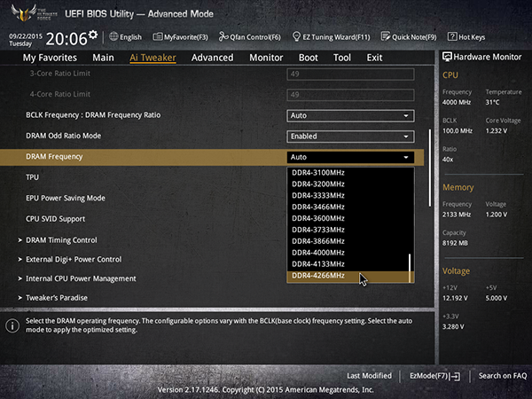The height and width of the screenshot is (399, 532).
Task: Click the CPU frequency 4000 MHz value
Action: pos(457,103)
